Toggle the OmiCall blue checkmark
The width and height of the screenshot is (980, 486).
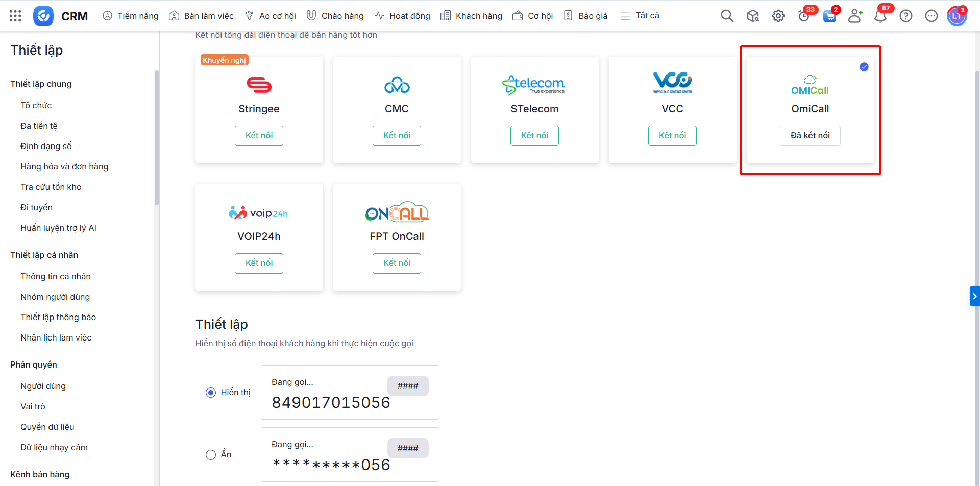tap(864, 67)
